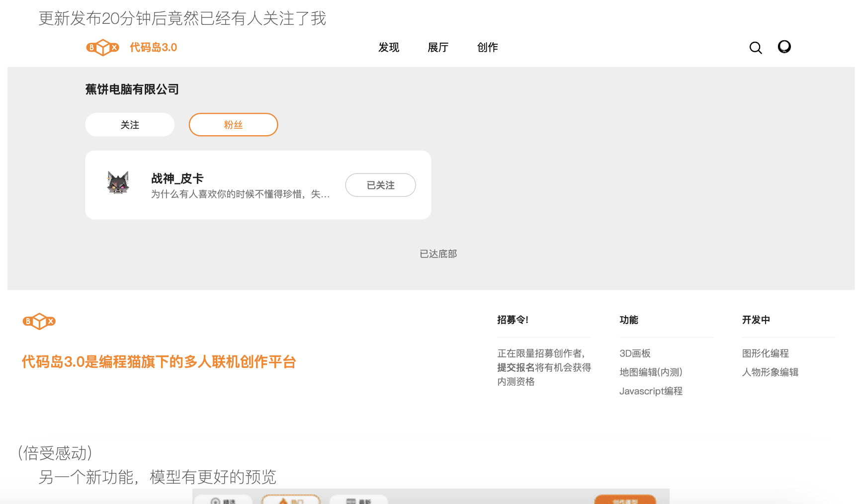Switch to the 关注 tab
This screenshot has width=860, height=504.
coord(130,125)
